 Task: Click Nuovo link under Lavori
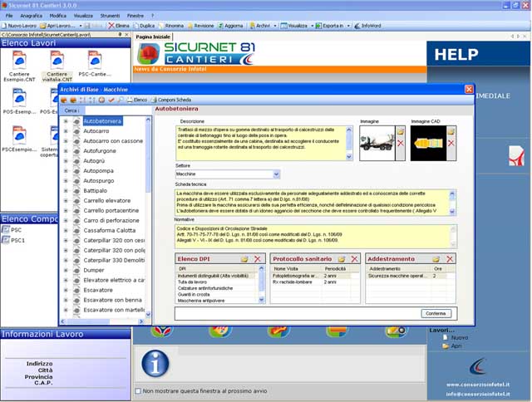click(460, 337)
